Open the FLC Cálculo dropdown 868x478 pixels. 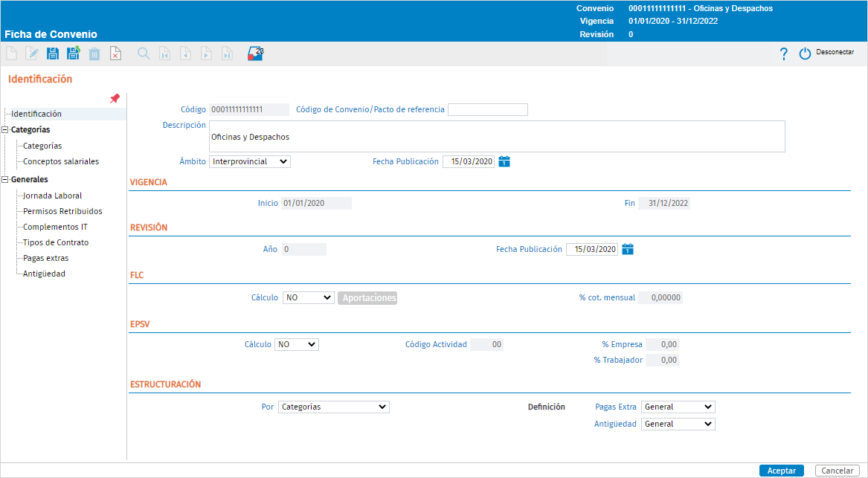(309, 297)
